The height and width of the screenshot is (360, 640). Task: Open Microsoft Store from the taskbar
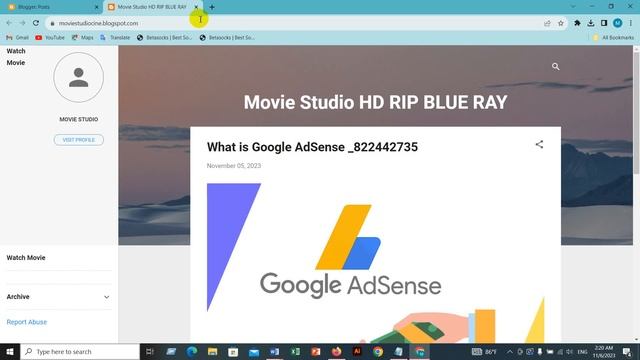pos(233,351)
